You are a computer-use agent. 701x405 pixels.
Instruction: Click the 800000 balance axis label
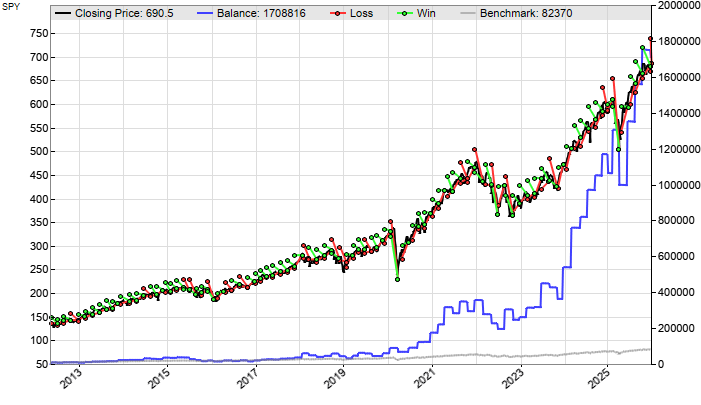click(x=676, y=220)
